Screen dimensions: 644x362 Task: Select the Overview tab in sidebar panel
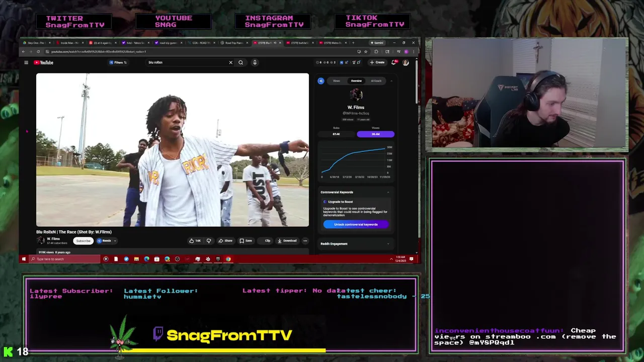pyautogui.click(x=356, y=81)
